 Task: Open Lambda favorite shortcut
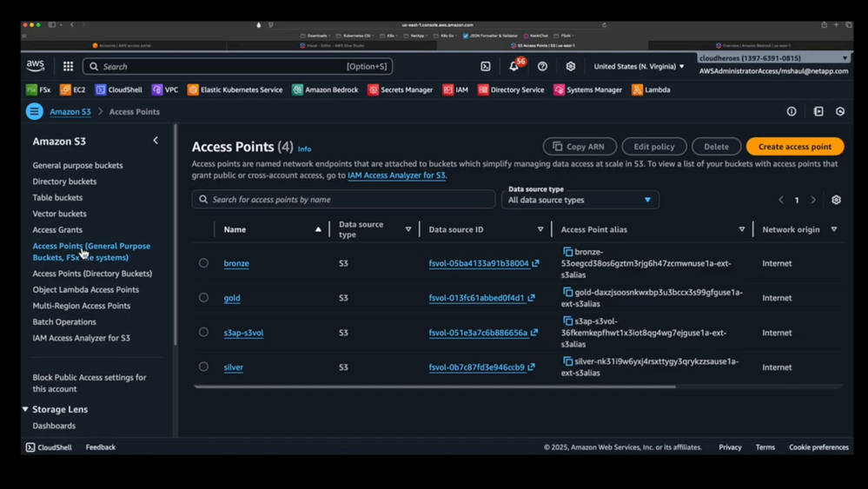click(x=651, y=89)
